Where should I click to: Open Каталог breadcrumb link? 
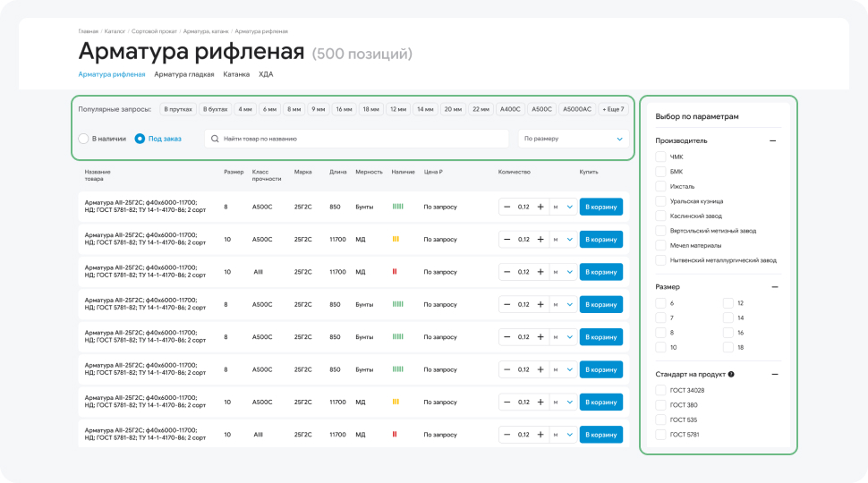click(115, 31)
